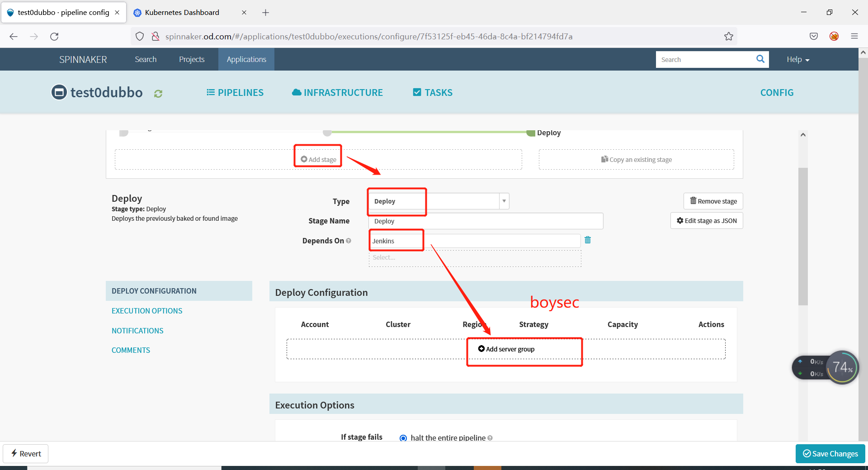
Task: Click the test0dubbo application icon
Action: click(59, 92)
